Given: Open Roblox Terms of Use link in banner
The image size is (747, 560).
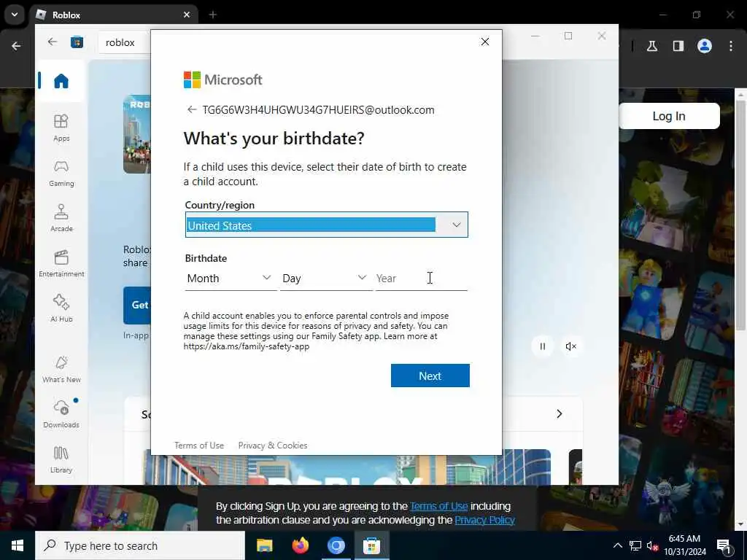Looking at the screenshot, I should tap(438, 506).
